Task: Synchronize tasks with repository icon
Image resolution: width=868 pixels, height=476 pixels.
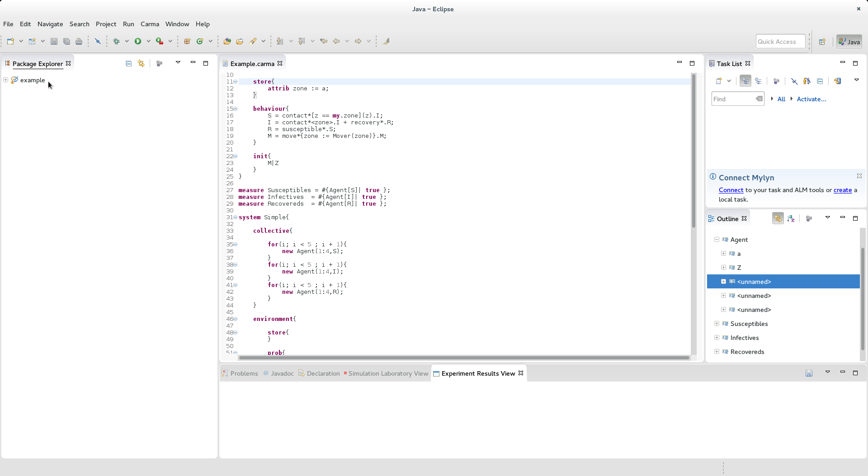Action: 837,81
